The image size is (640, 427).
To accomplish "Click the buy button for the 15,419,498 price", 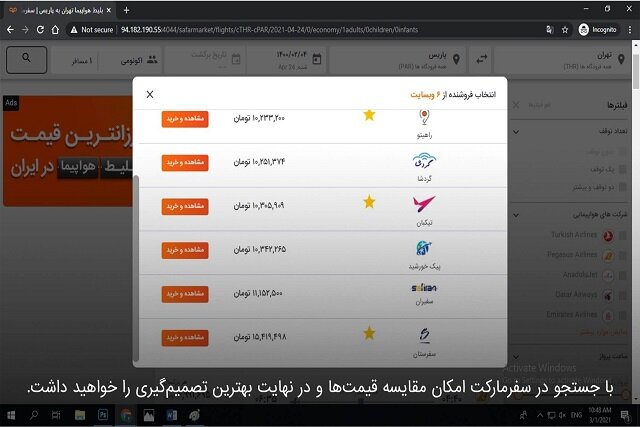I will click(185, 338).
